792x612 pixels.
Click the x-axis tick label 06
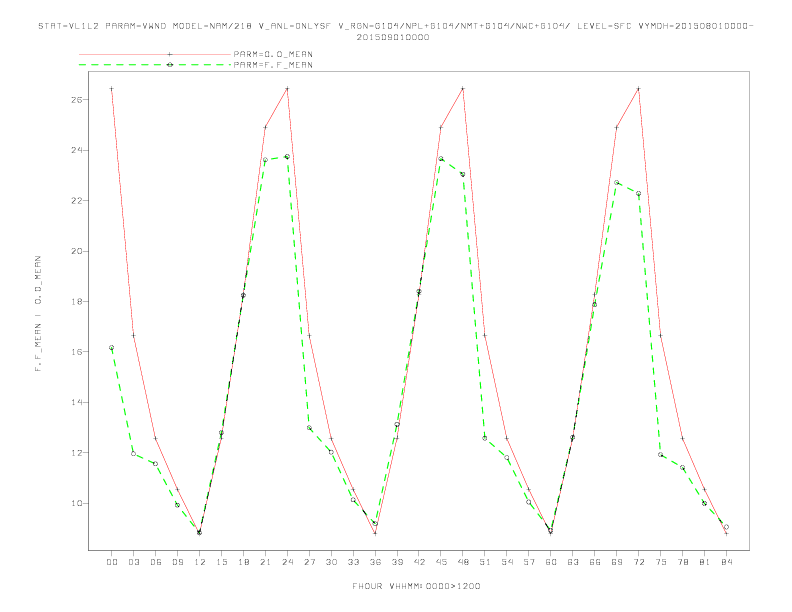pos(156,562)
